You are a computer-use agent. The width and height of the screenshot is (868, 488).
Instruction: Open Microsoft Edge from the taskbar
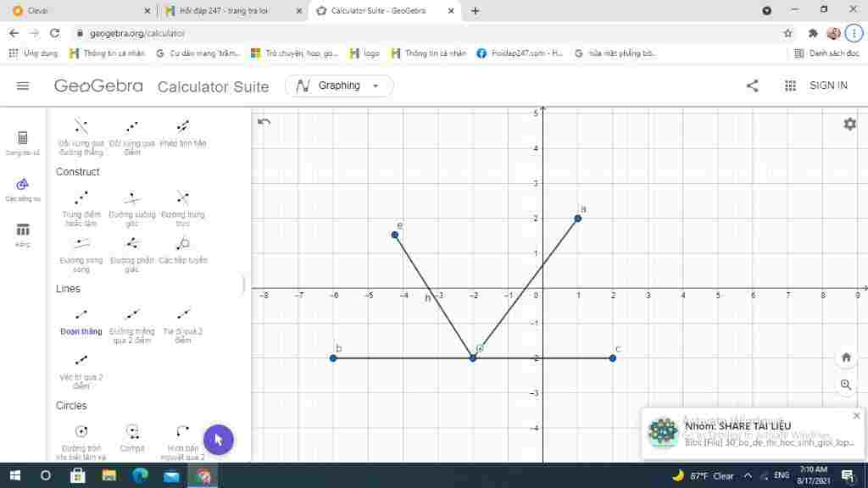click(140, 475)
